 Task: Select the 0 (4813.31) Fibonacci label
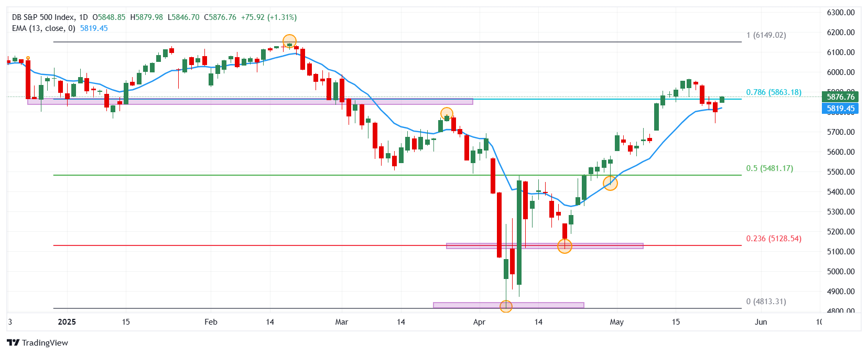(x=766, y=302)
